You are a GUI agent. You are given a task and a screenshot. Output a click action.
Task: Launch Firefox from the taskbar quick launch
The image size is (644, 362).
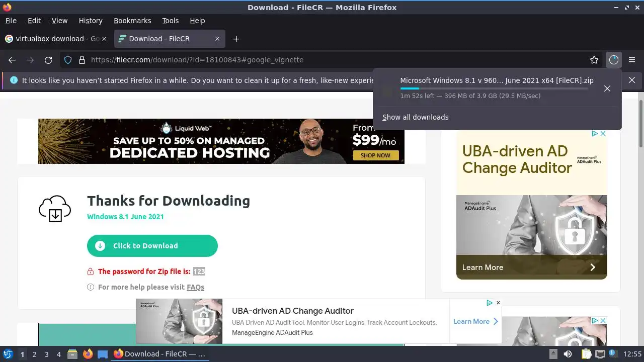pos(88,354)
